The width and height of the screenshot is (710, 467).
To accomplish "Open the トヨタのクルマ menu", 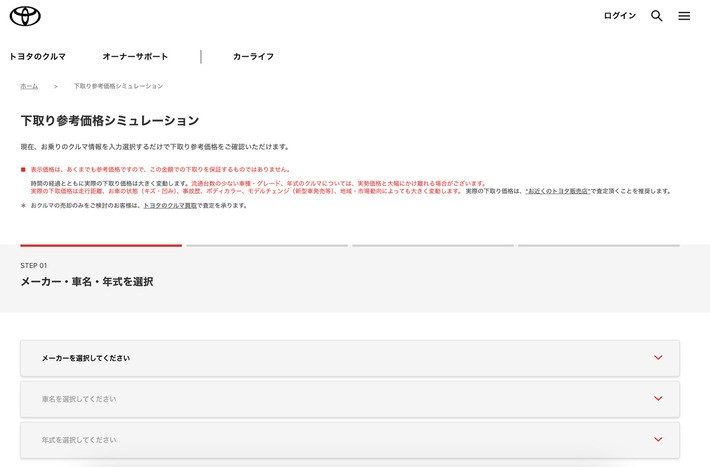I will coord(38,57).
